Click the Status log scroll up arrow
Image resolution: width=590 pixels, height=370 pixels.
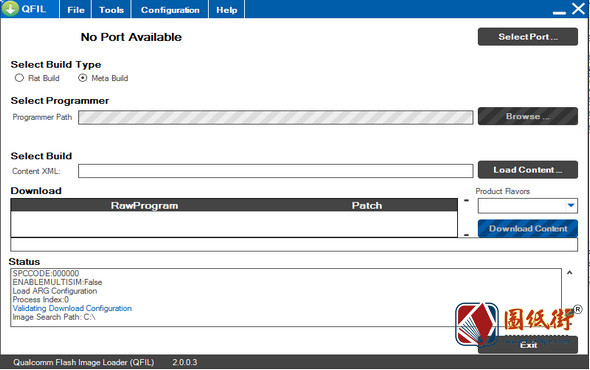(x=570, y=273)
